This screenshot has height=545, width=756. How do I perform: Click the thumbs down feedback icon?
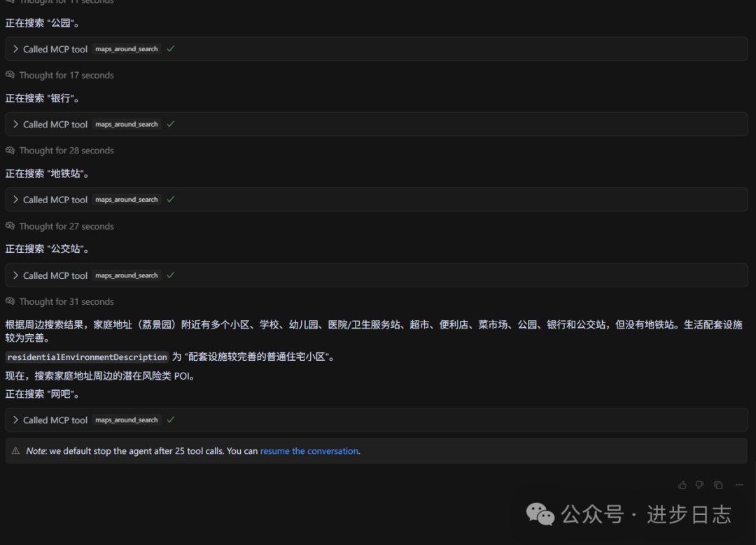click(x=699, y=485)
